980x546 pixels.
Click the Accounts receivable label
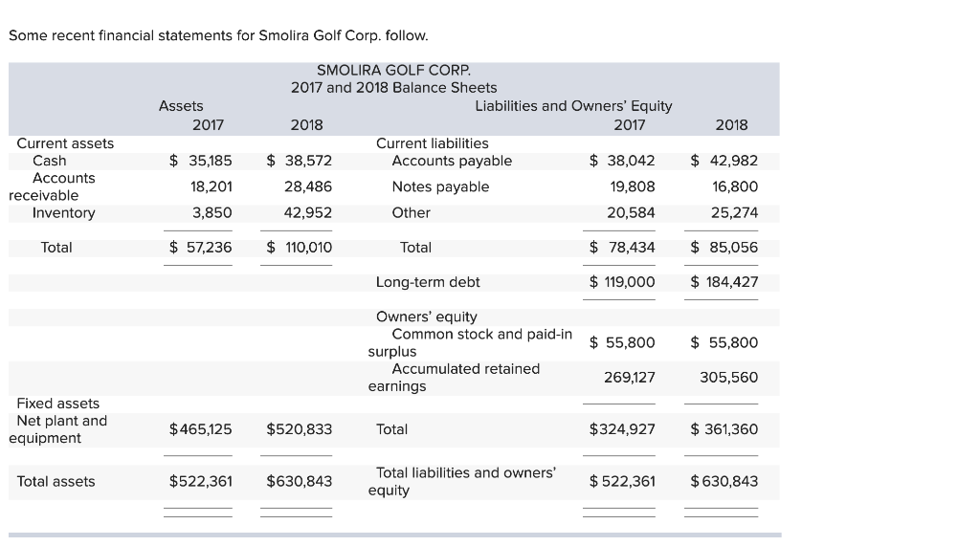click(52, 186)
